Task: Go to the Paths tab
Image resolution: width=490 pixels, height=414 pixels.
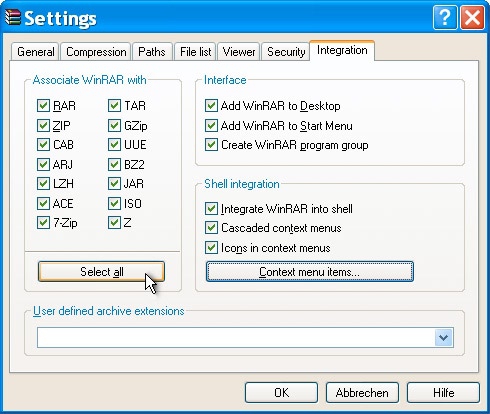Action: click(152, 52)
